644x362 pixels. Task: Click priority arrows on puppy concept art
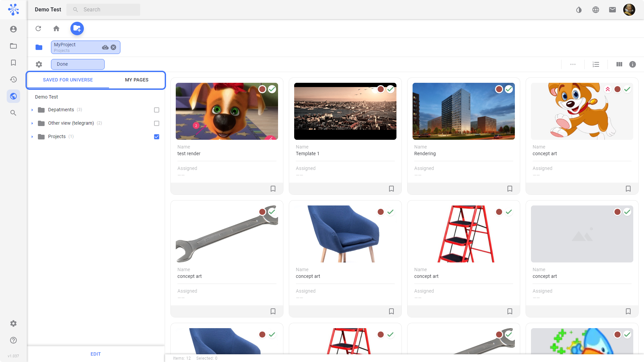pyautogui.click(x=608, y=89)
